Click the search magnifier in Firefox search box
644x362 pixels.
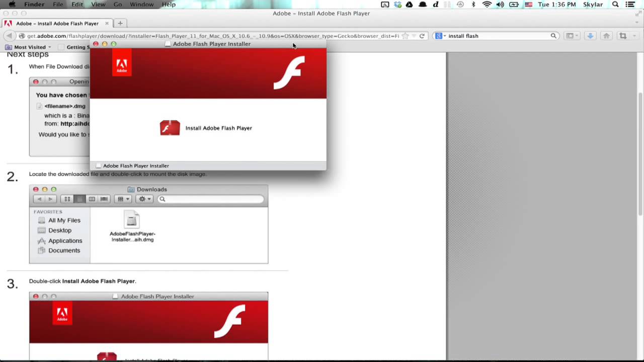[553, 36]
